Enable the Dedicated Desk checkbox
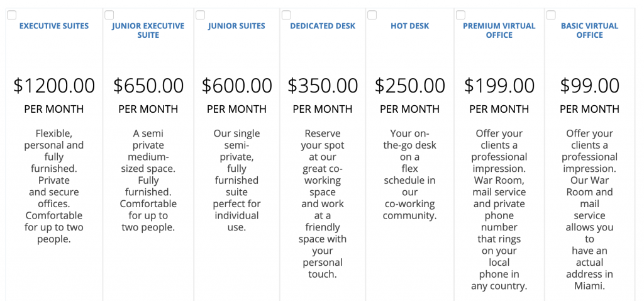The width and height of the screenshot is (644, 301). tap(286, 15)
